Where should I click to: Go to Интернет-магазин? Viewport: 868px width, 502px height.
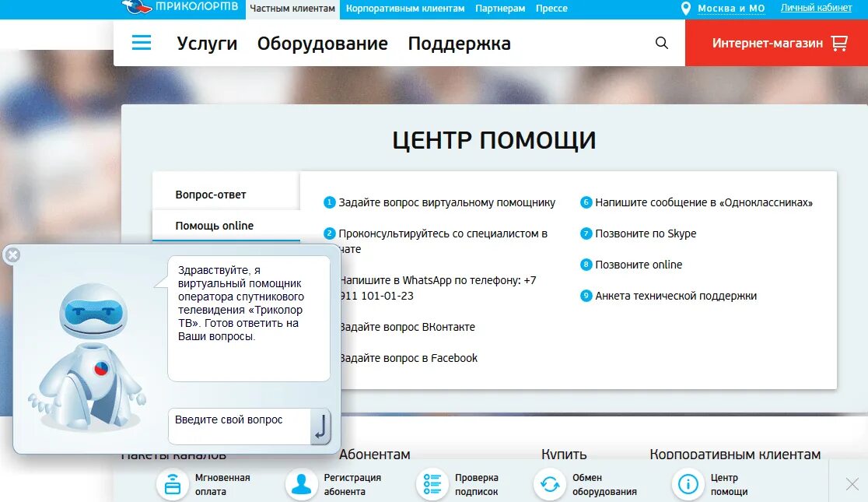coord(777,44)
